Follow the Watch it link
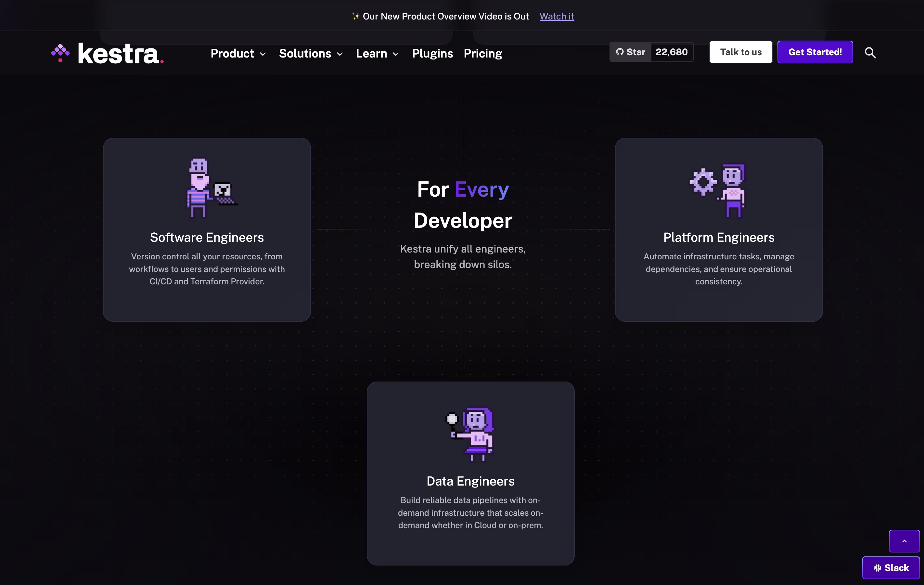The height and width of the screenshot is (585, 924). point(557,16)
